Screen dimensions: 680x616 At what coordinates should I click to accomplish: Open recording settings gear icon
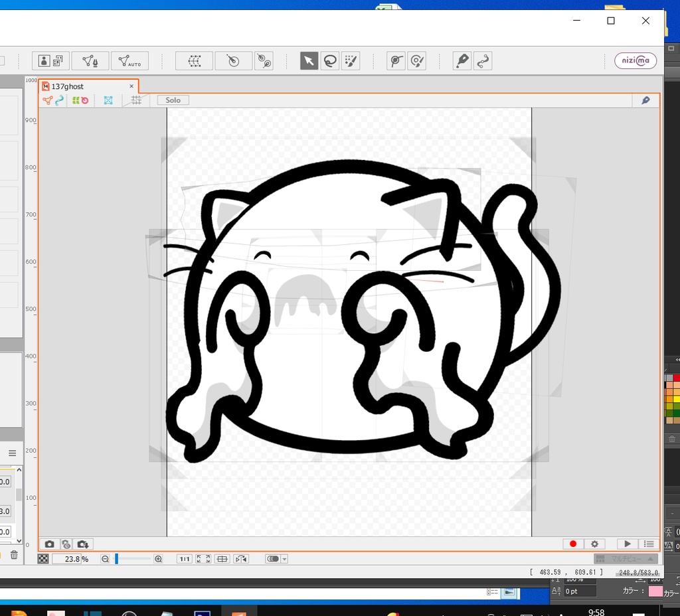tap(594, 544)
